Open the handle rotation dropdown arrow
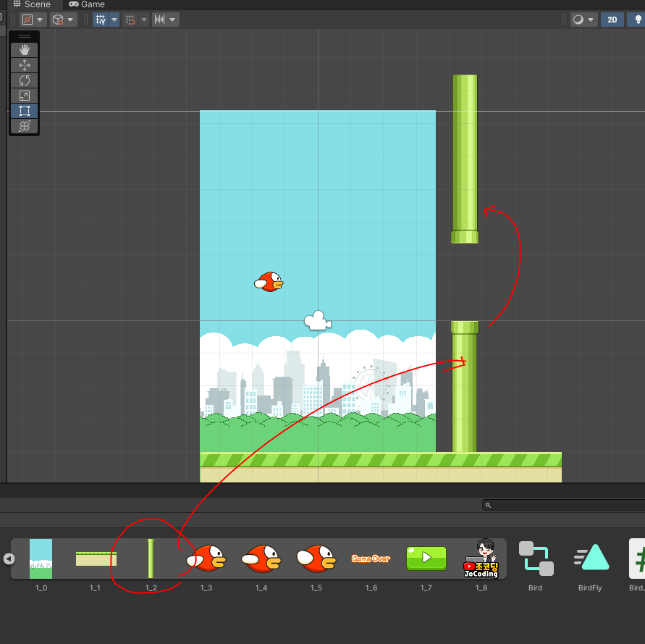The width and height of the screenshot is (645, 644). point(70,20)
